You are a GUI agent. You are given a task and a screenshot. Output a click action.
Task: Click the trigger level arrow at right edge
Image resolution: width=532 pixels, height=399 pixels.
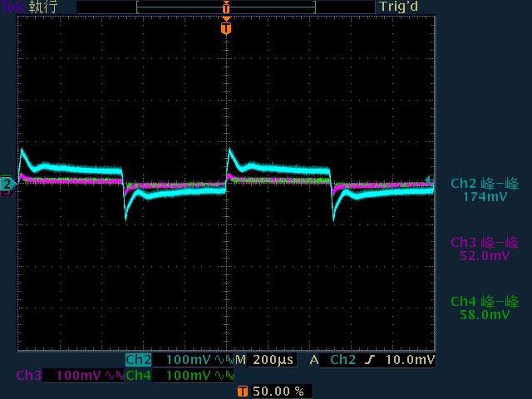tap(429, 180)
